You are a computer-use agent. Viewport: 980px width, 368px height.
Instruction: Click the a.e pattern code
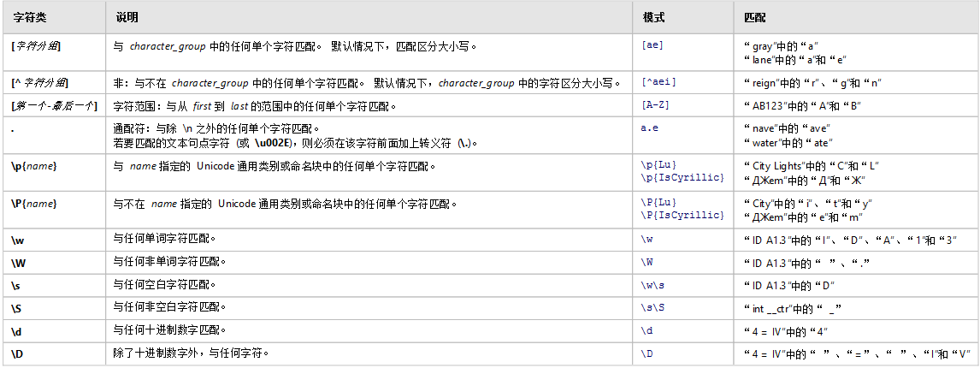[650, 127]
